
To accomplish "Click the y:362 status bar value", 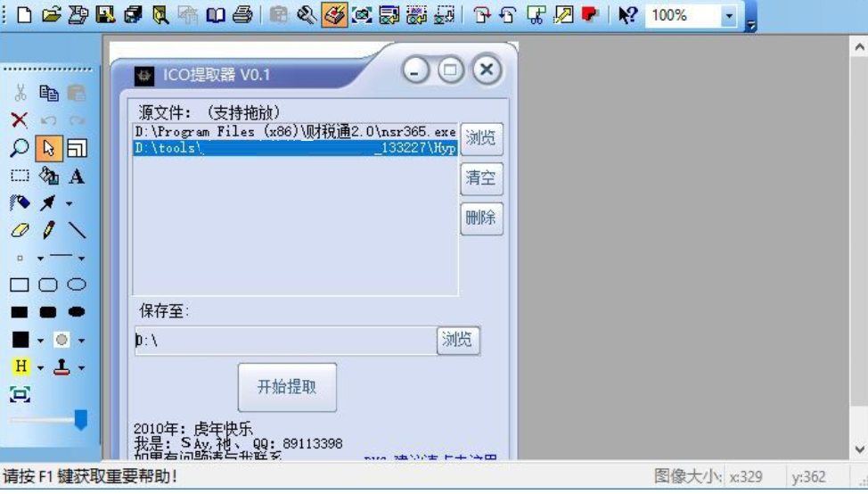I will point(808,476).
